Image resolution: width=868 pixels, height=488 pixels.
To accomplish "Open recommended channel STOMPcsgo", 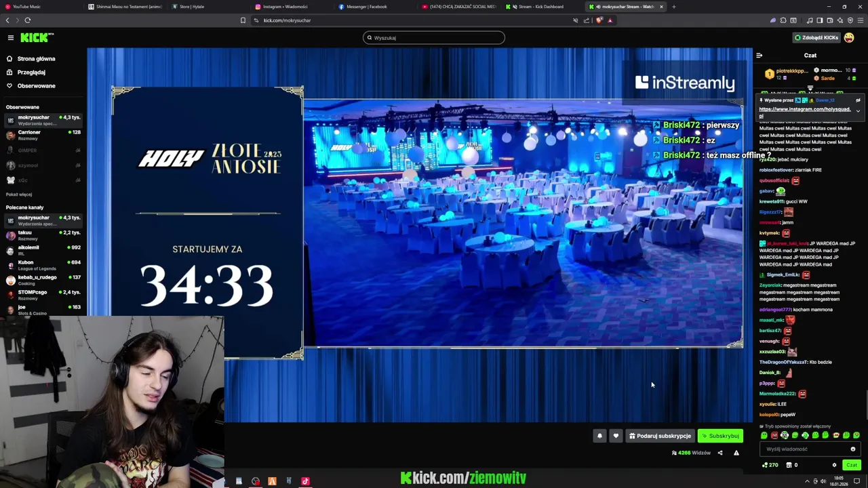I will pos(43,295).
